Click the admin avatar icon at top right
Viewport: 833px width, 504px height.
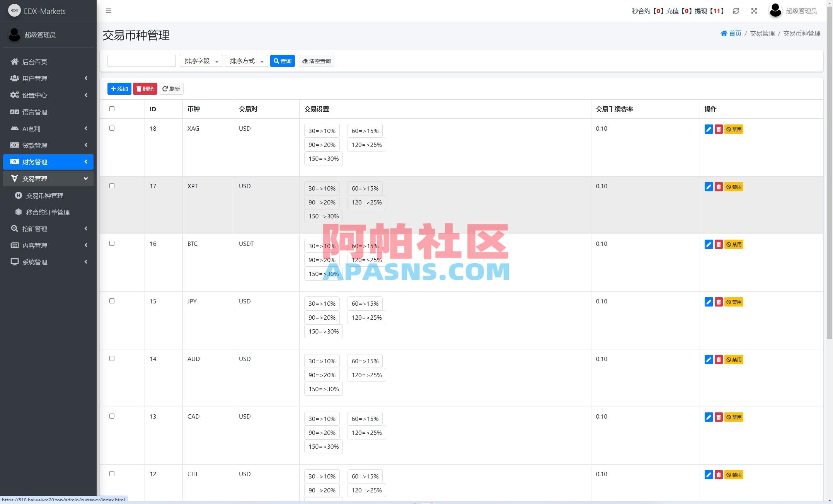pos(775,11)
